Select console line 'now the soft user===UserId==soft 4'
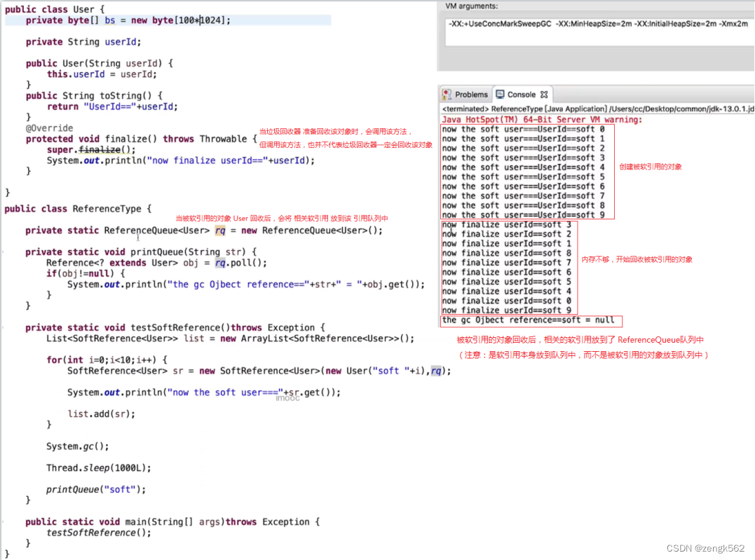Image resolution: width=755 pixels, height=560 pixels. pos(524,167)
